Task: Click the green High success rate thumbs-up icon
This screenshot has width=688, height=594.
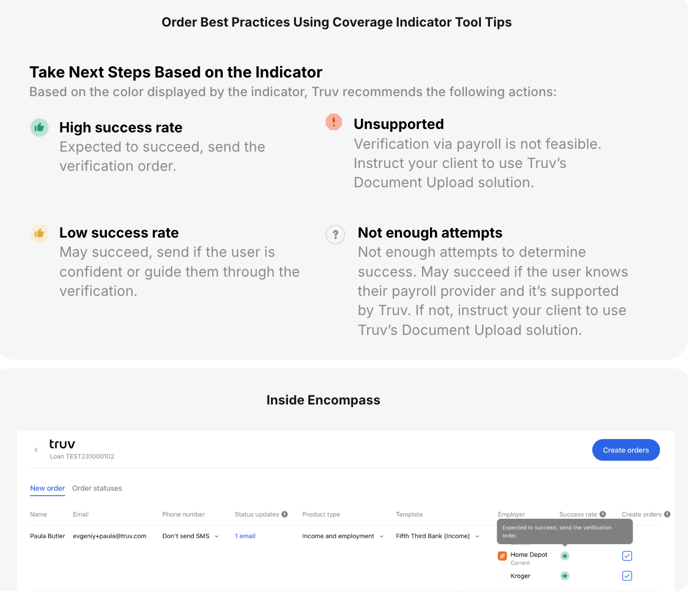Action: click(39, 128)
